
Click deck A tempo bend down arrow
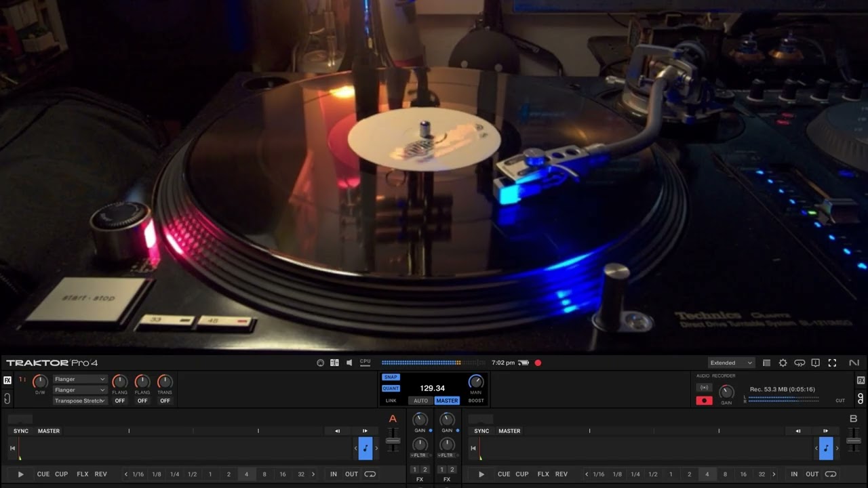tap(337, 431)
